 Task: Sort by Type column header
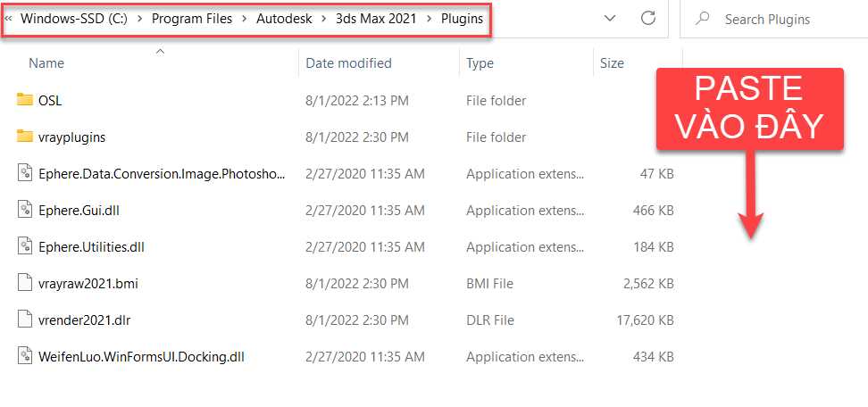coord(480,63)
